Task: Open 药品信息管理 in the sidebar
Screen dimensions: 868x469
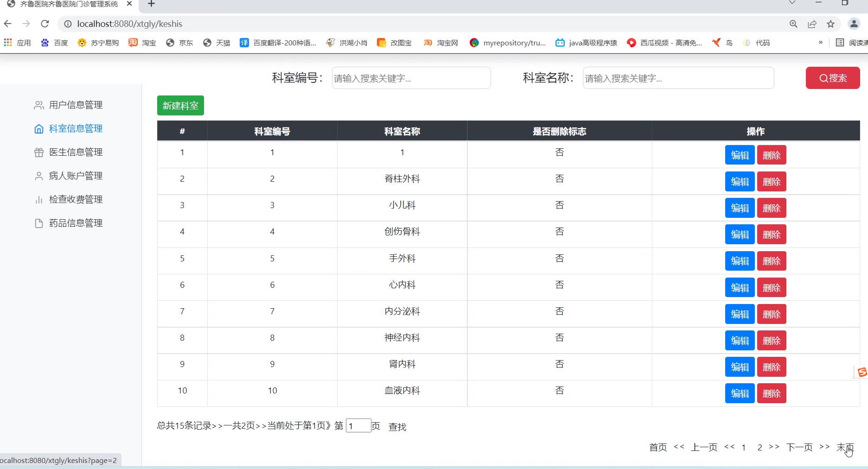Action: 68,223
